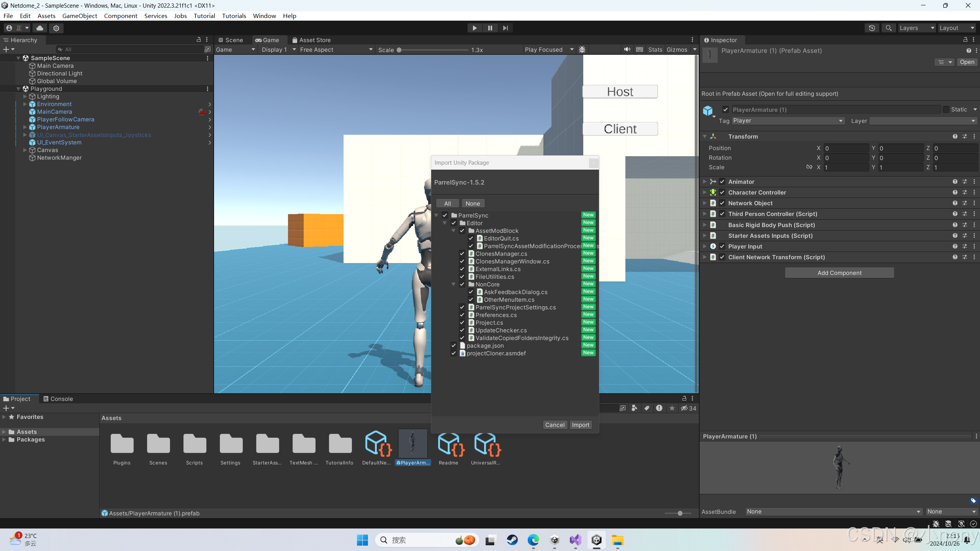Uncheck ClonesManager.cs in the import dialog

point(462,253)
